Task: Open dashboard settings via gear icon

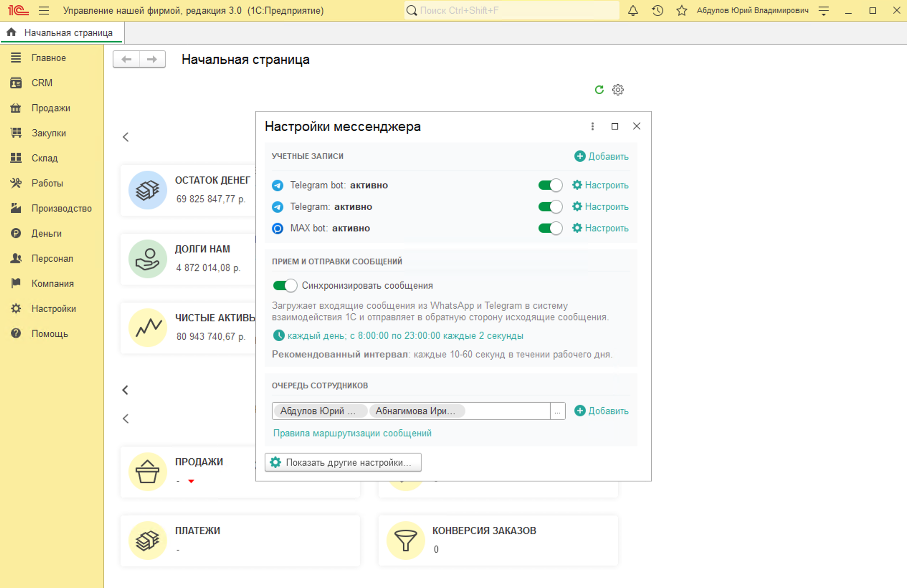Action: pos(618,90)
